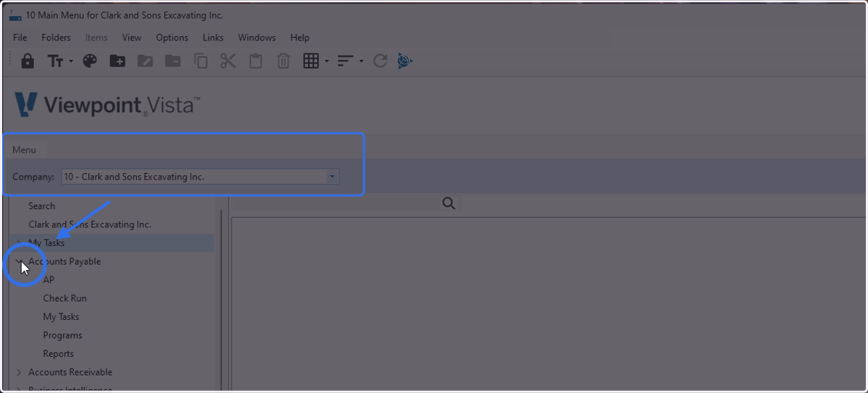This screenshot has height=393, width=868.
Task: Click the add new folder icon
Action: (x=117, y=62)
